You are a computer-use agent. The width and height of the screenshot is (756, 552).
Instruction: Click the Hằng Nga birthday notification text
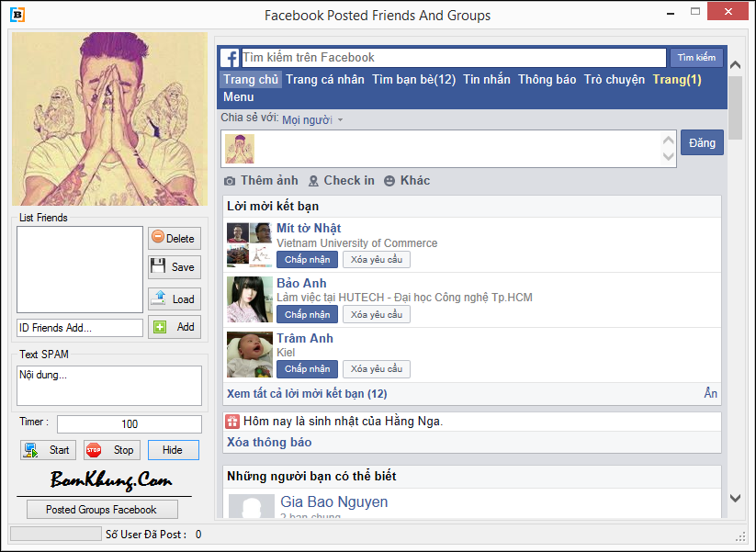(x=343, y=422)
